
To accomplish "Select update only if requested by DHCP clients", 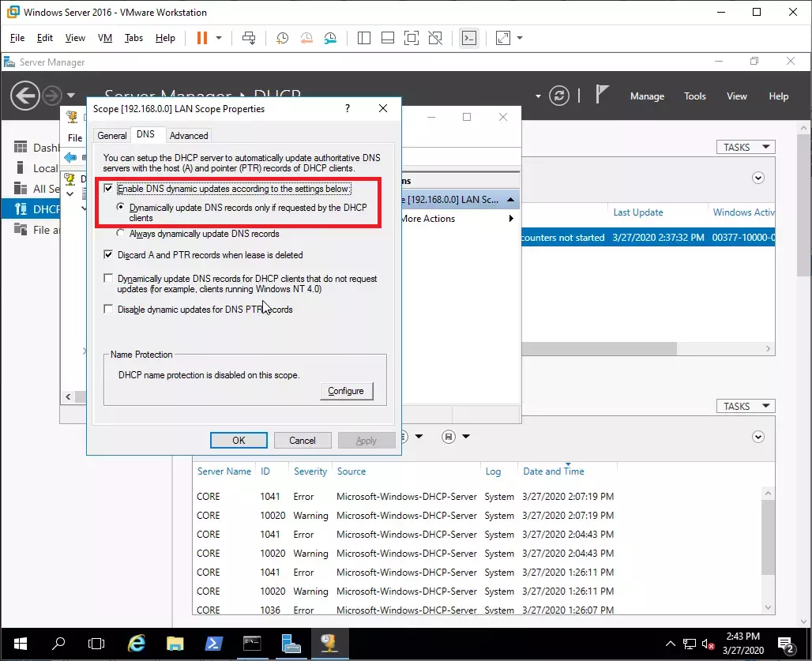I will click(x=121, y=207).
